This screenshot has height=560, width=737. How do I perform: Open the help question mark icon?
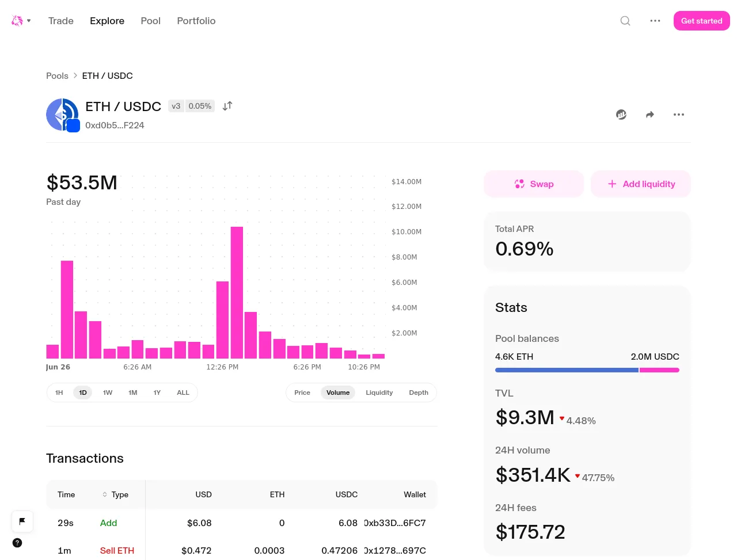tap(17, 543)
